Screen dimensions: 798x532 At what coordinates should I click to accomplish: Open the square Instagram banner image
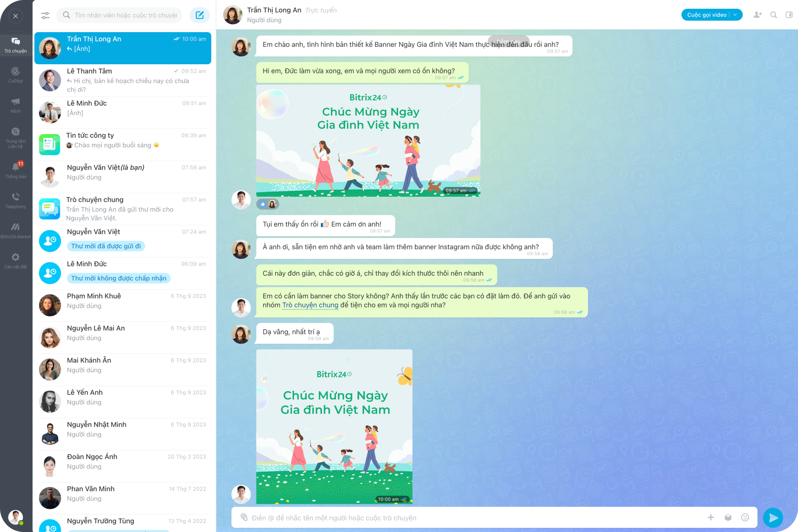pyautogui.click(x=334, y=426)
